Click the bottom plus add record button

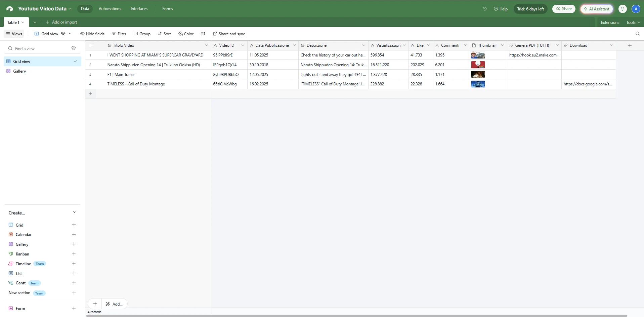pyautogui.click(x=95, y=304)
